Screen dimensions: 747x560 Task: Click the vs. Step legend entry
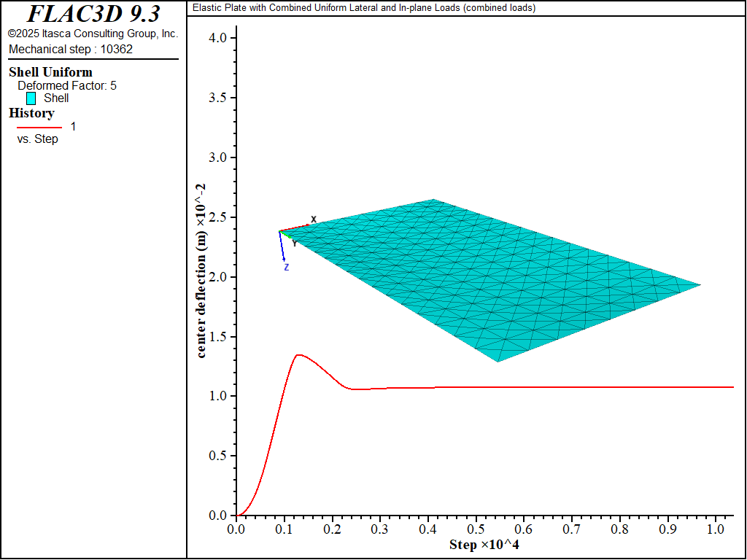pyautogui.click(x=37, y=139)
